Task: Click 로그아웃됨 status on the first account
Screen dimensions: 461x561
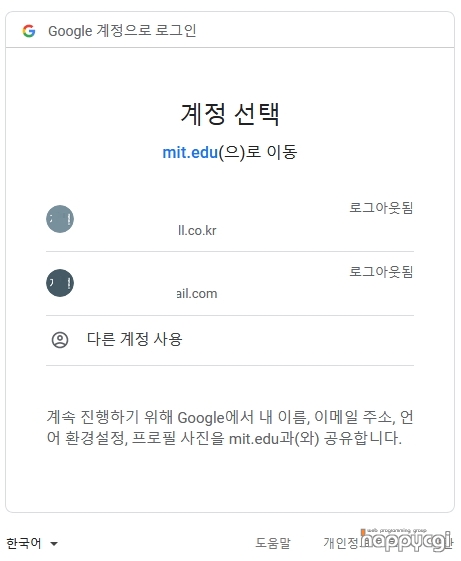Action: [x=381, y=208]
